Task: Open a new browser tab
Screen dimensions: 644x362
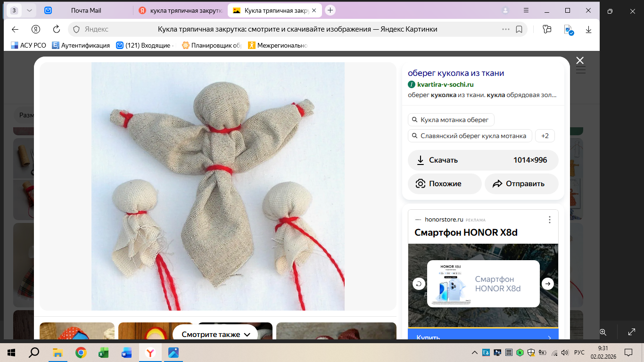Action: click(x=330, y=10)
